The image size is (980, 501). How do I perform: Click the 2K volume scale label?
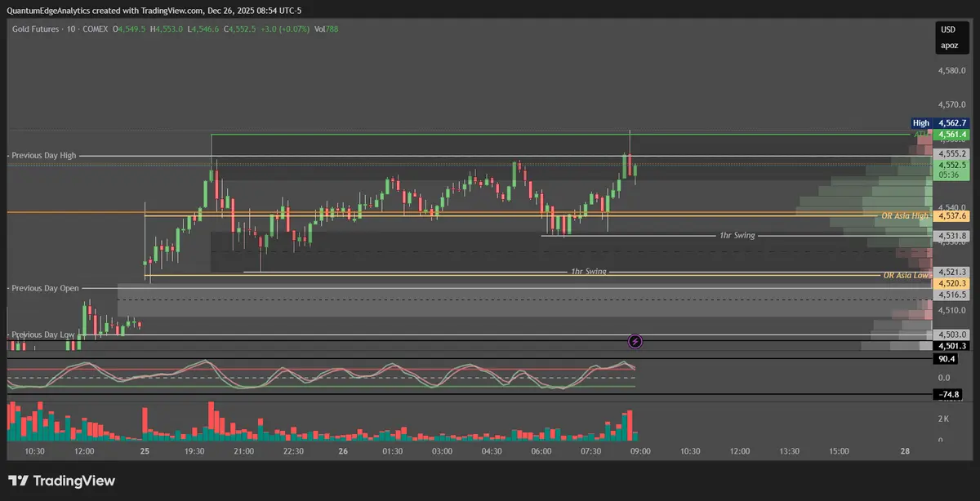pos(943,419)
